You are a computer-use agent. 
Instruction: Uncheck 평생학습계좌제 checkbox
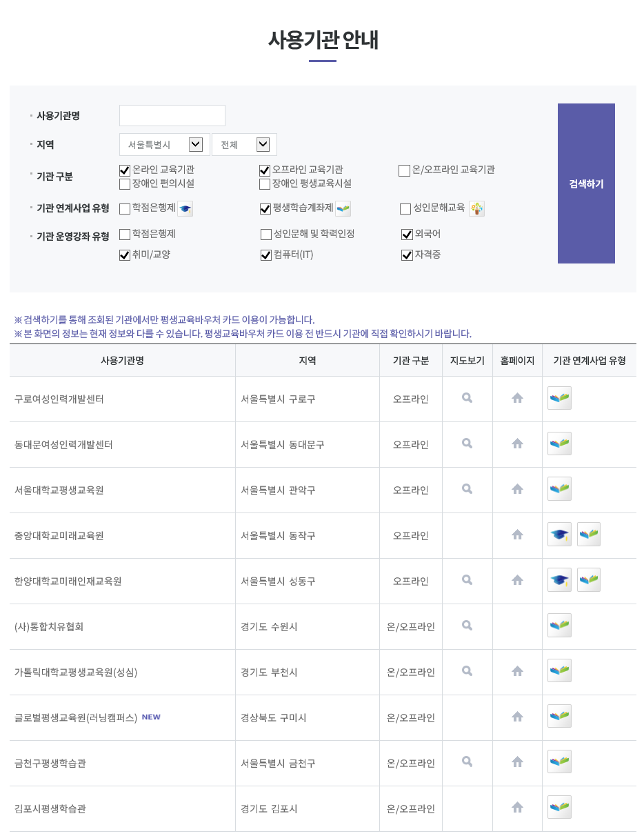point(265,208)
